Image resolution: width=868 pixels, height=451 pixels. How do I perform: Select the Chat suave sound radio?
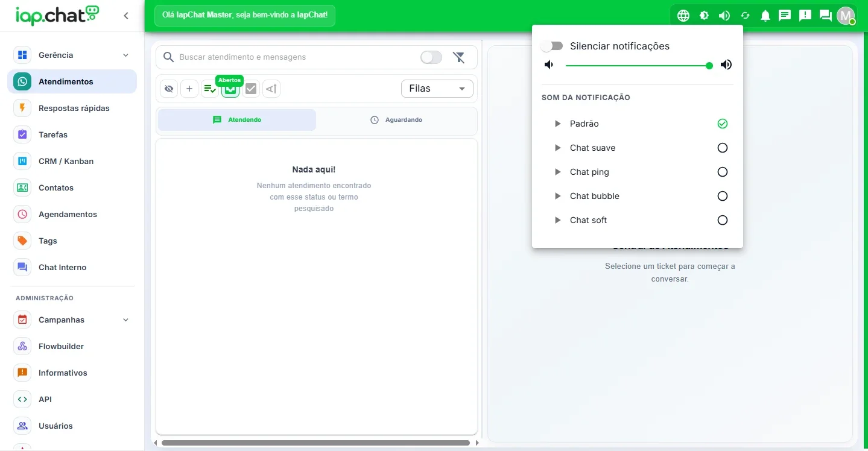point(723,148)
